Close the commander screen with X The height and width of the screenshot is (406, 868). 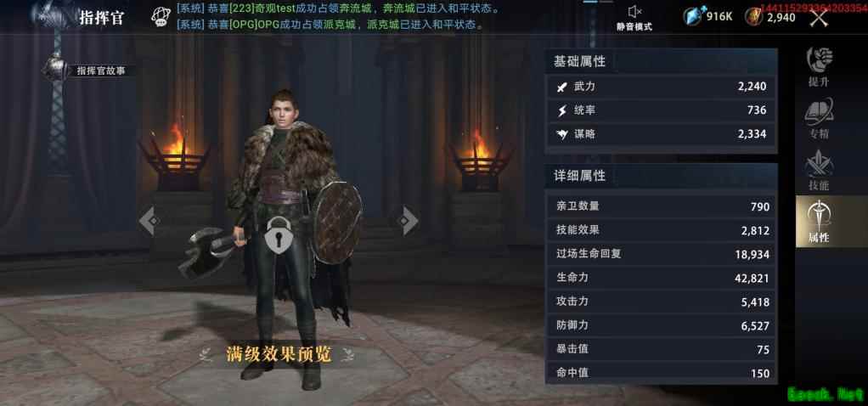(x=820, y=18)
